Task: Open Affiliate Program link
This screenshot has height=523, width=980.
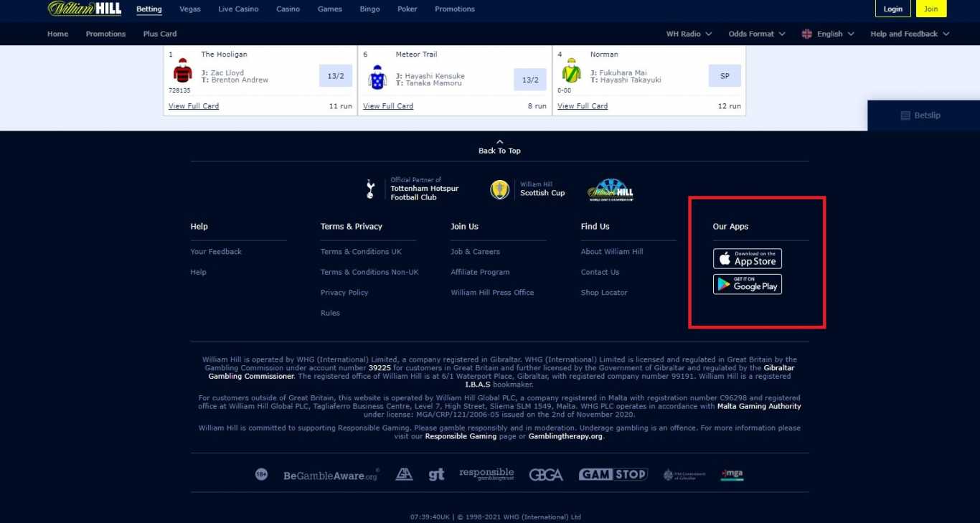Action: coord(480,273)
